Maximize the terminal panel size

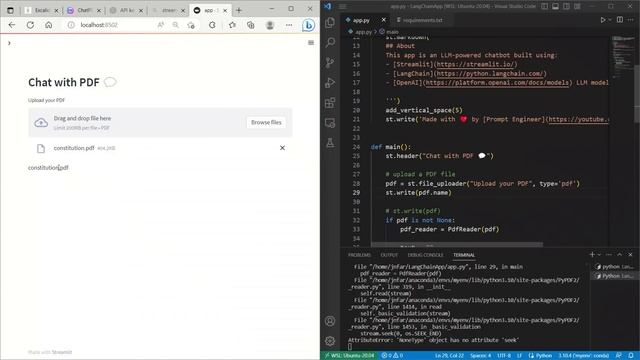[620, 255]
